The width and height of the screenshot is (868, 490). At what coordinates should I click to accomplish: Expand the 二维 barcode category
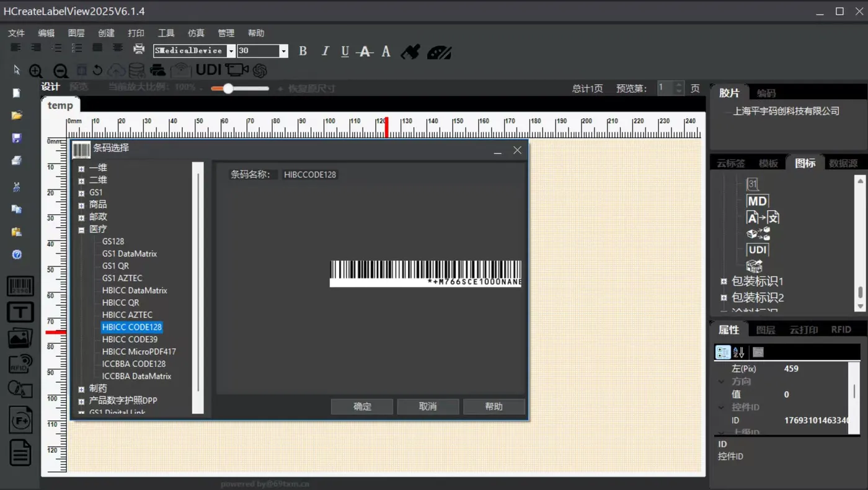click(x=81, y=180)
